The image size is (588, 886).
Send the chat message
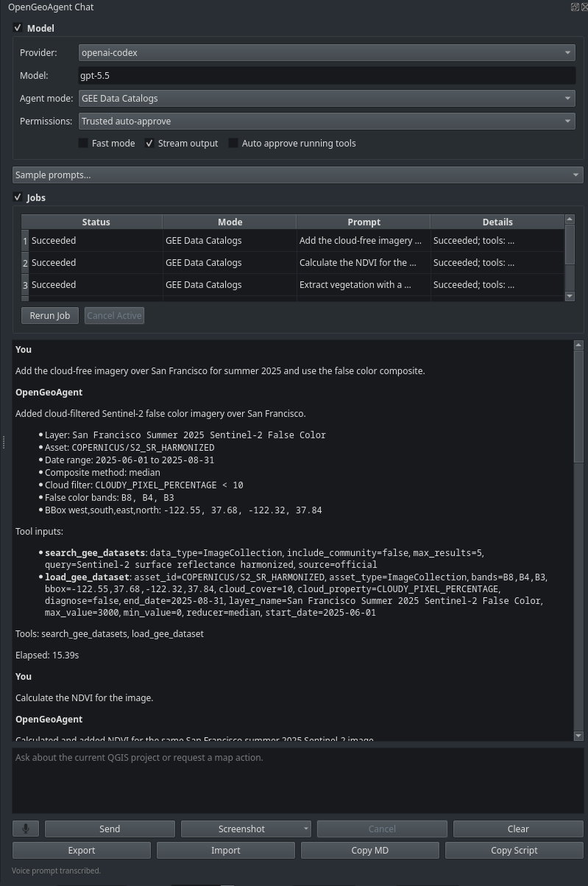110,829
